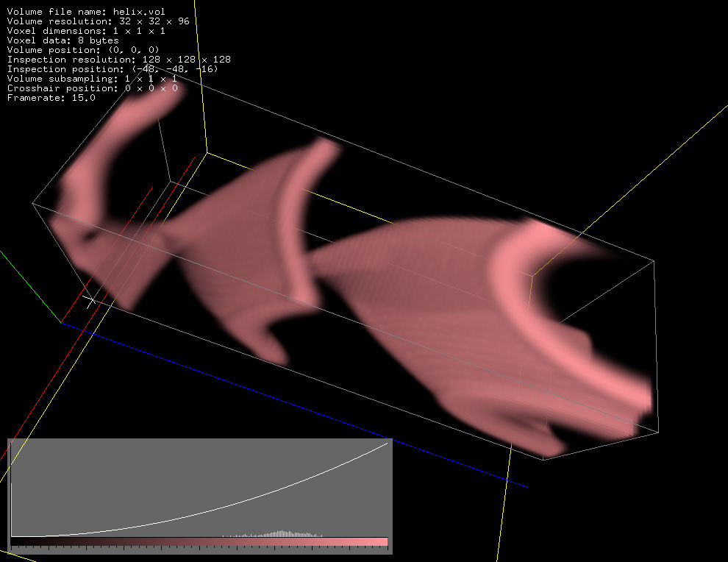The image size is (728, 562).
Task: Click the blue axis line below the volume box
Action: point(294,405)
